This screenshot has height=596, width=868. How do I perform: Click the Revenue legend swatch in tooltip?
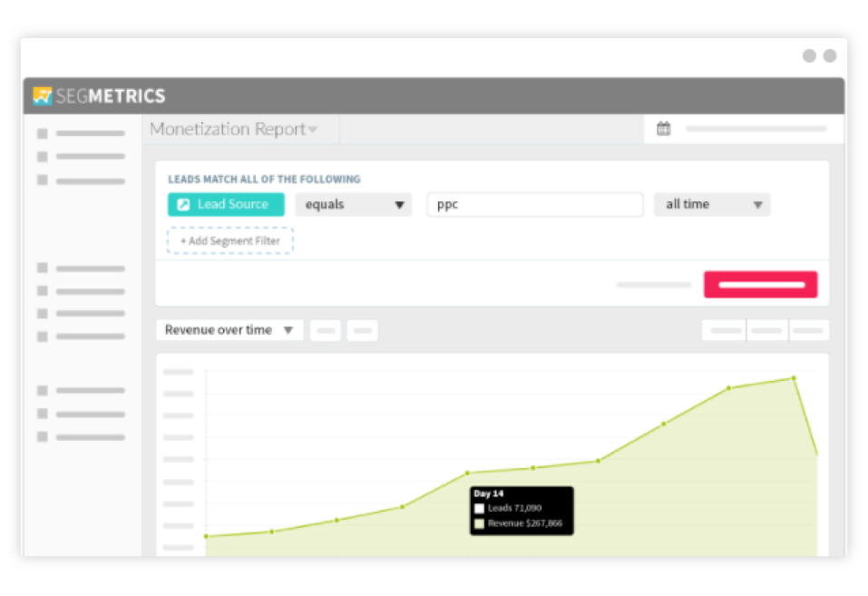tap(480, 523)
